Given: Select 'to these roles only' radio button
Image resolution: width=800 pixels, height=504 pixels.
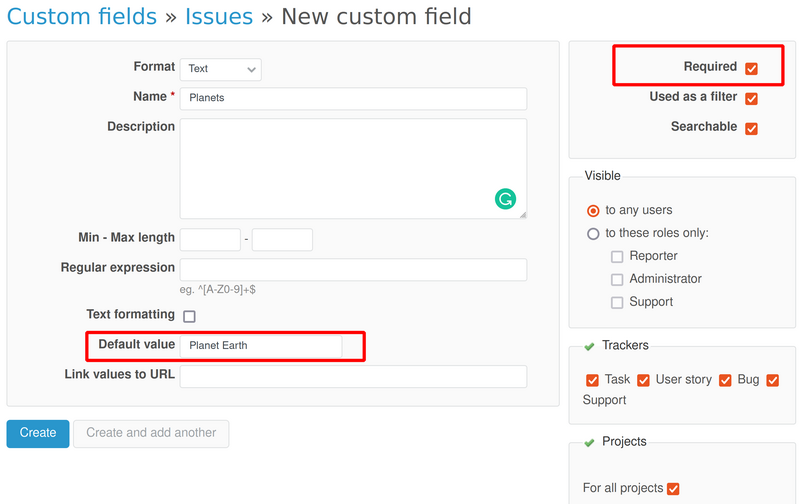Looking at the screenshot, I should click(x=594, y=234).
